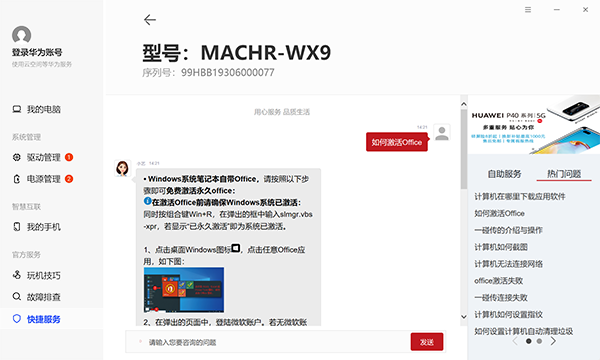This screenshot has height=360, width=600.
Task: Open question 一碰传的介绍与操作
Action: pos(508,230)
